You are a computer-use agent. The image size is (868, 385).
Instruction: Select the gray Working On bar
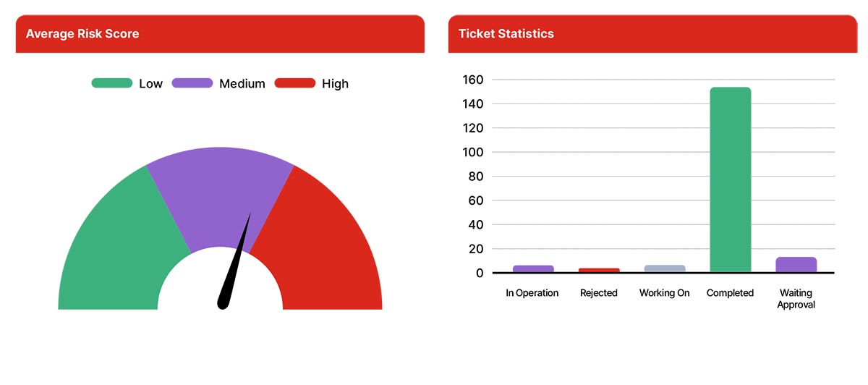click(x=665, y=268)
